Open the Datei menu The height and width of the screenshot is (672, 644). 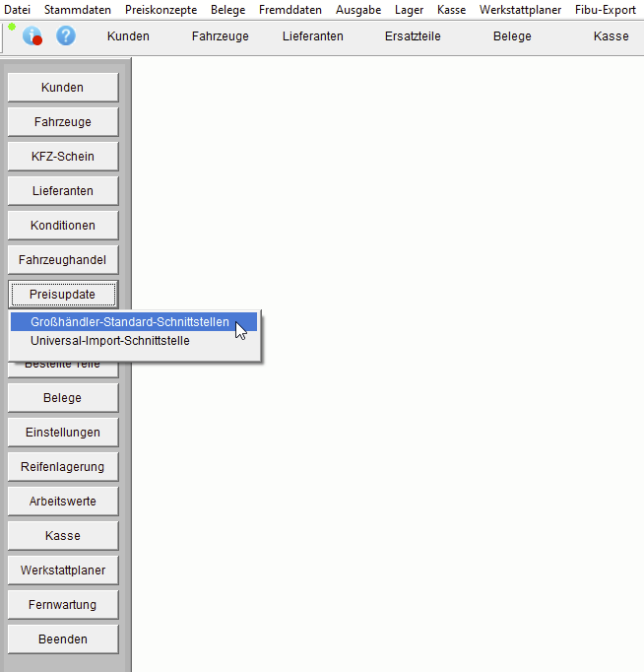[x=17, y=10]
